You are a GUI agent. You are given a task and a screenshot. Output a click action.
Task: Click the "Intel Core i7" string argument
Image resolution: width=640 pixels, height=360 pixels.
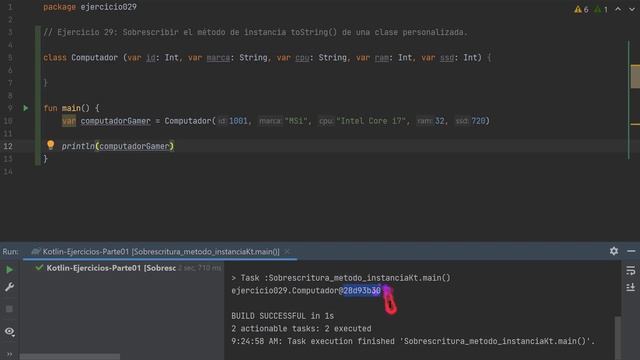pos(371,121)
